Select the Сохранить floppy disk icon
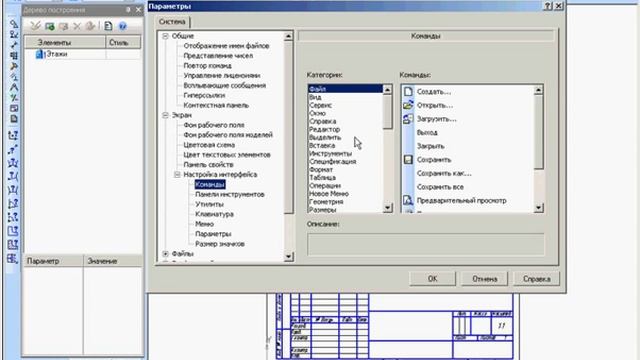 (x=408, y=160)
